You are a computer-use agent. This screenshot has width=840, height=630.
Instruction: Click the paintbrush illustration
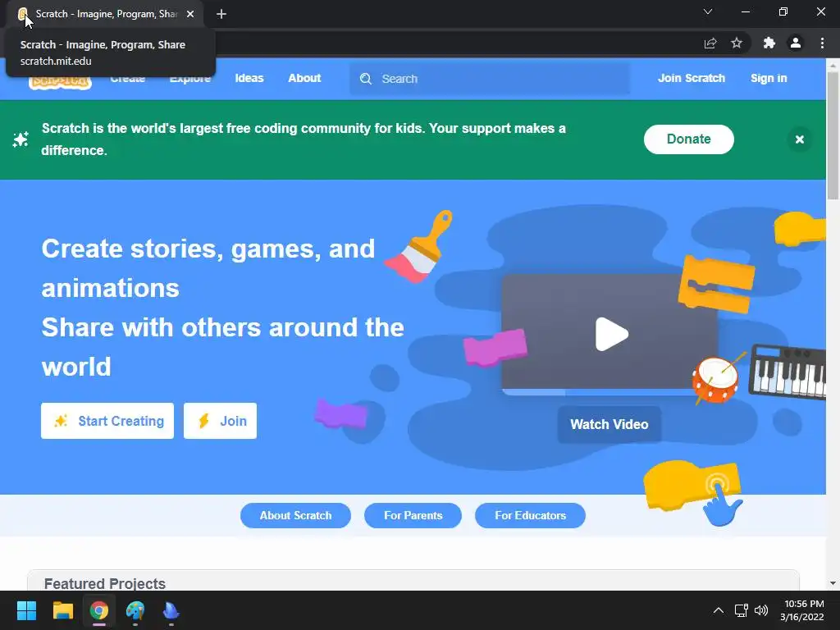pos(419,246)
